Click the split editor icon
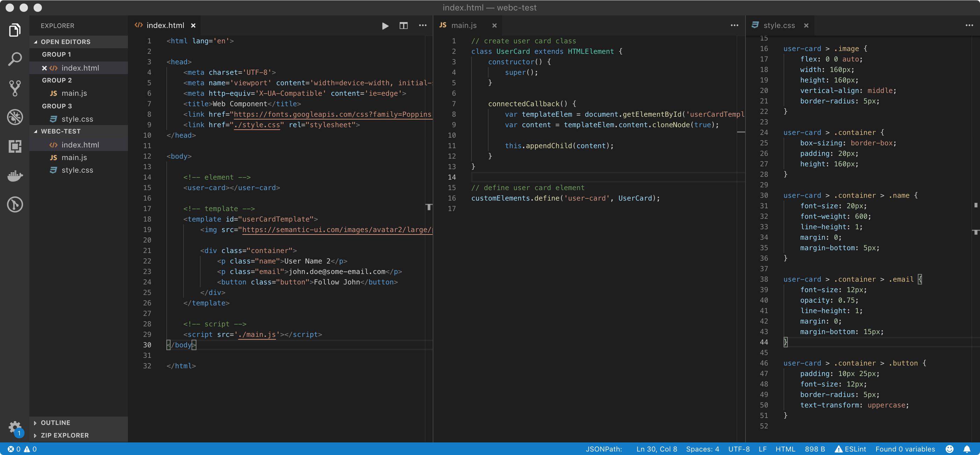 403,26
